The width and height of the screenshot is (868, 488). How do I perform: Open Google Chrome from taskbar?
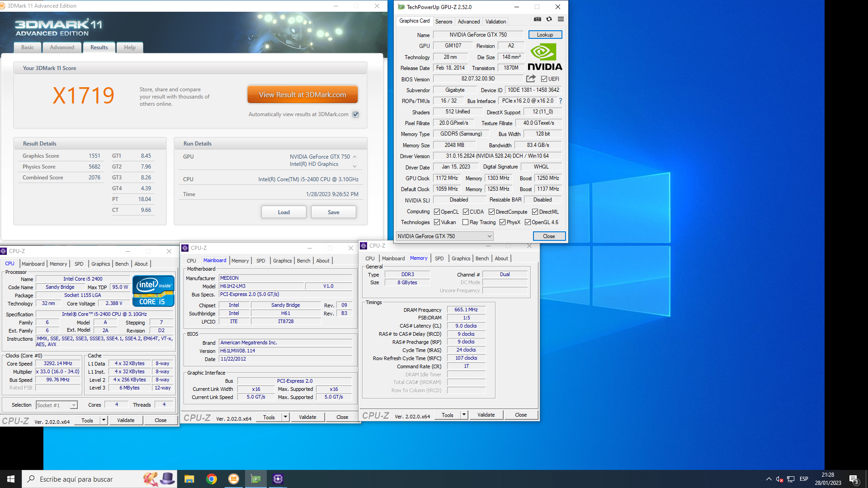click(211, 479)
